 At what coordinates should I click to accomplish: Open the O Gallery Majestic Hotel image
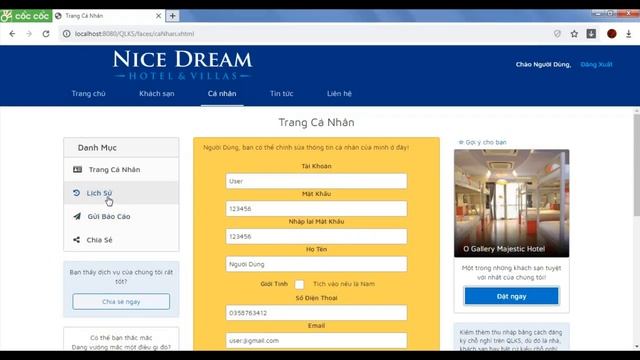pos(511,203)
